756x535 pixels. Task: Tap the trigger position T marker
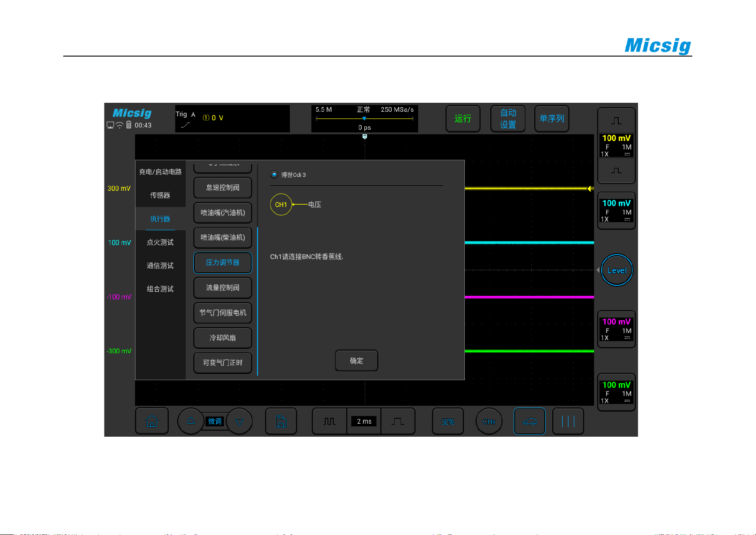click(x=365, y=136)
